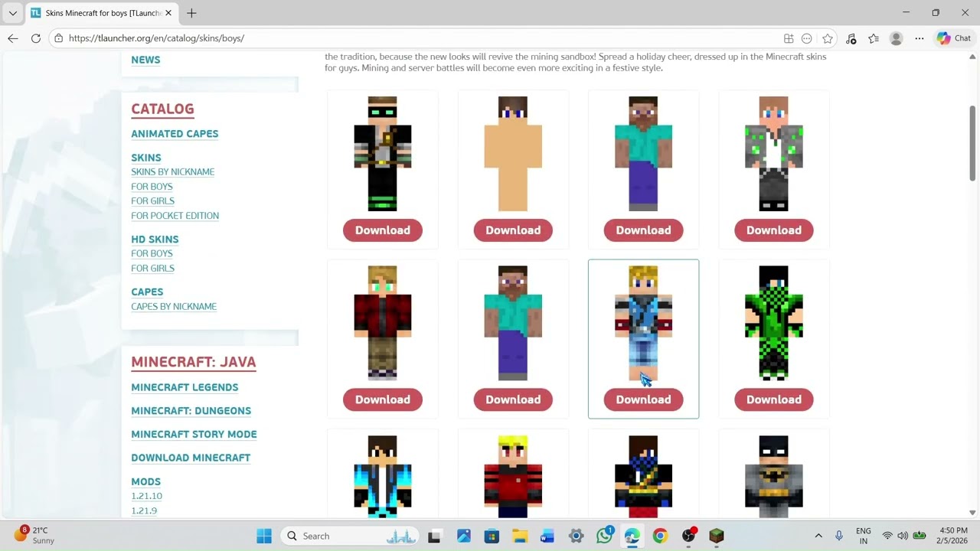Viewport: 980px width, 551px height.
Task: Open the browser profile avatar
Action: tap(897, 38)
